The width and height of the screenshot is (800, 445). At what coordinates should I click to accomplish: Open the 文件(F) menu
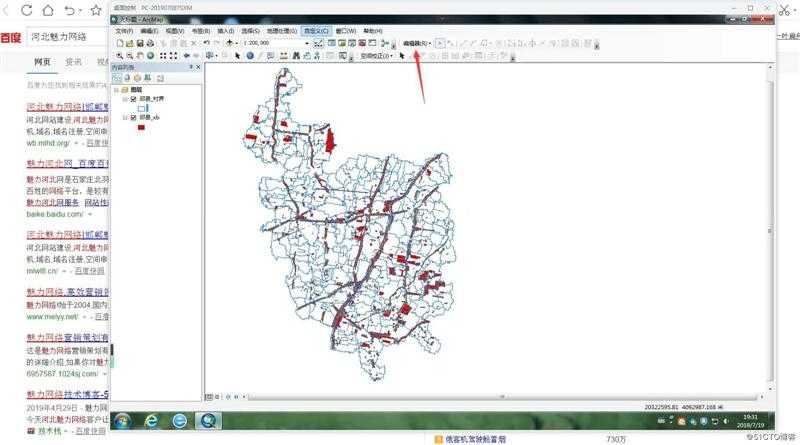coord(124,31)
